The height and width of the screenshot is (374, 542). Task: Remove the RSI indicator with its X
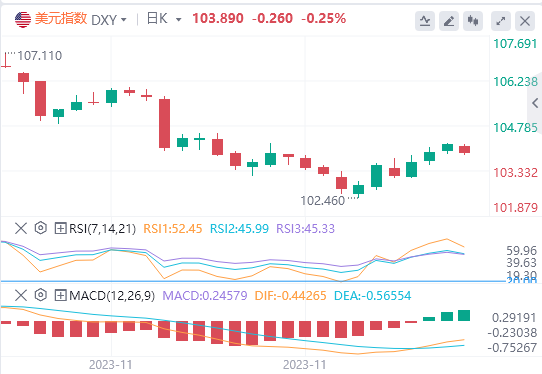click(x=21, y=228)
